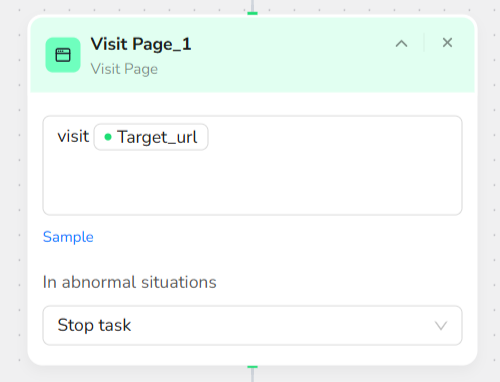The width and height of the screenshot is (500, 382).
Task: Collapse the Visit Page_1 node using the chevron
Action: point(401,44)
